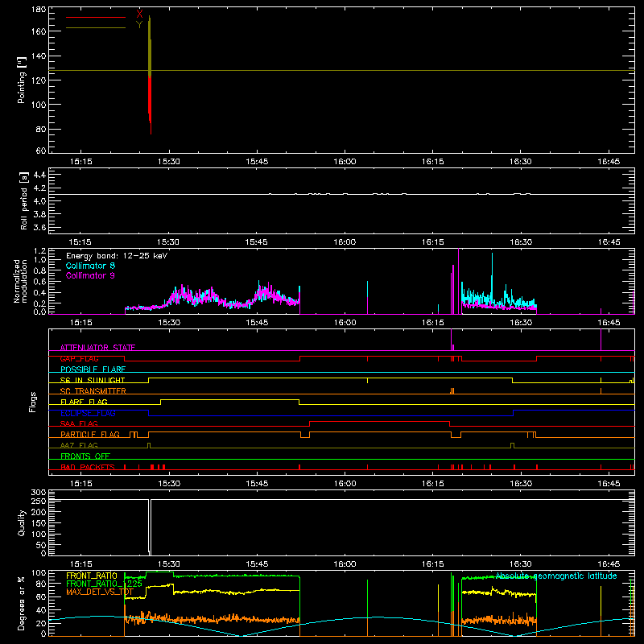Click the SAA_FLAG label
Viewport: 644px width, 644px height.
(79, 423)
